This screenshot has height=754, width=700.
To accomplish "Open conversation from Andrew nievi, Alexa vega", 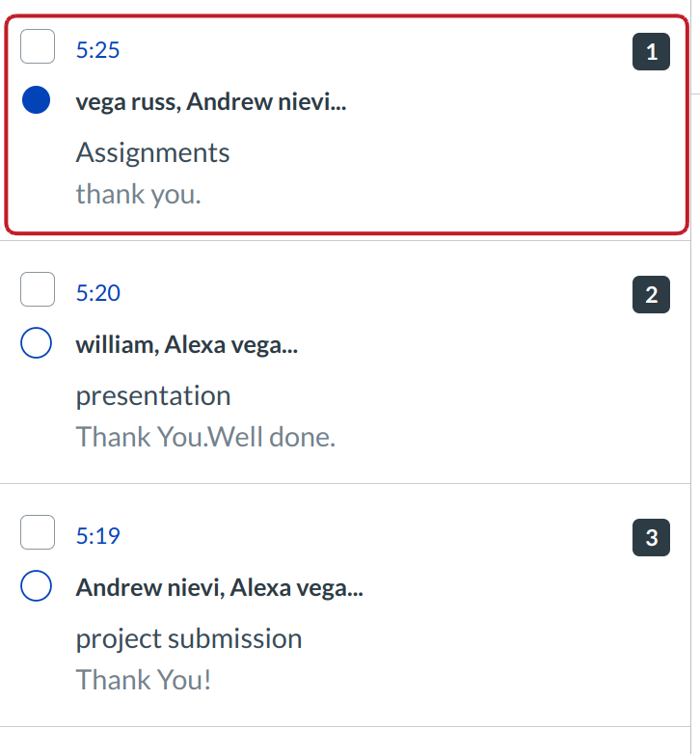I will pyautogui.click(x=219, y=588).
